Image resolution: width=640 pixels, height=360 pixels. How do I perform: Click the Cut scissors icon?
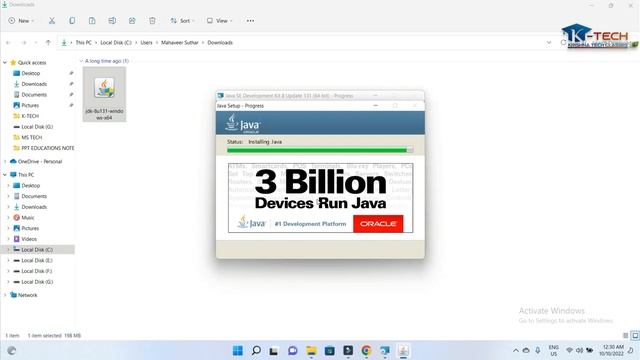(52, 20)
